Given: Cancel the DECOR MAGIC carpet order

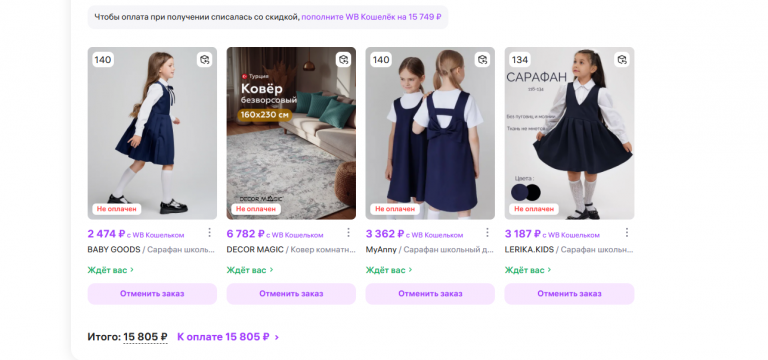Looking at the screenshot, I should click(291, 294).
